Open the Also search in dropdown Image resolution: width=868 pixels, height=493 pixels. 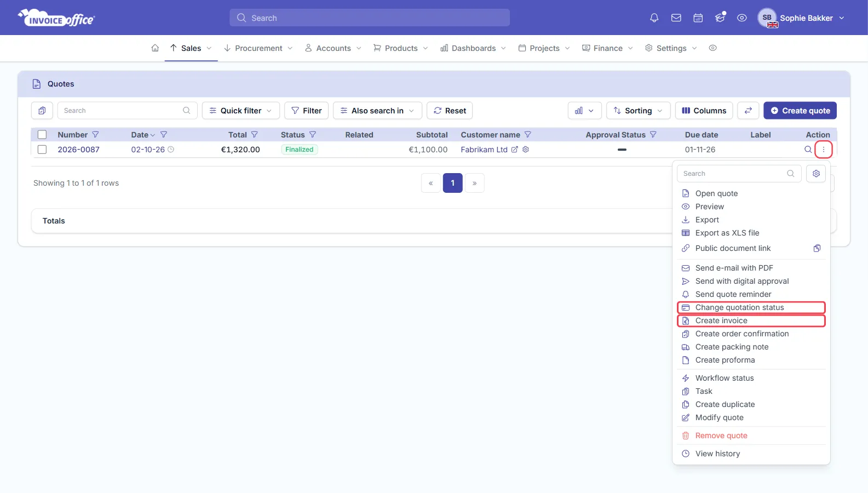pyautogui.click(x=377, y=111)
